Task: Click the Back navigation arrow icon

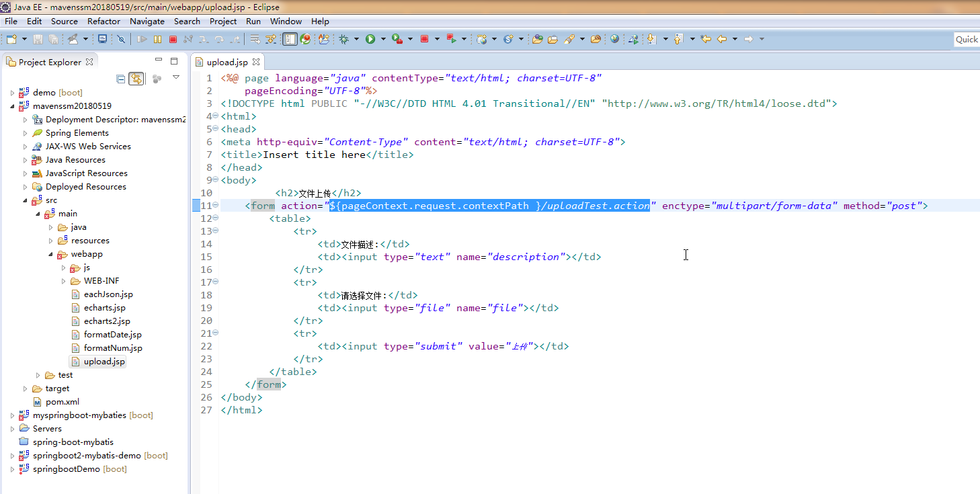Action: 722,39
